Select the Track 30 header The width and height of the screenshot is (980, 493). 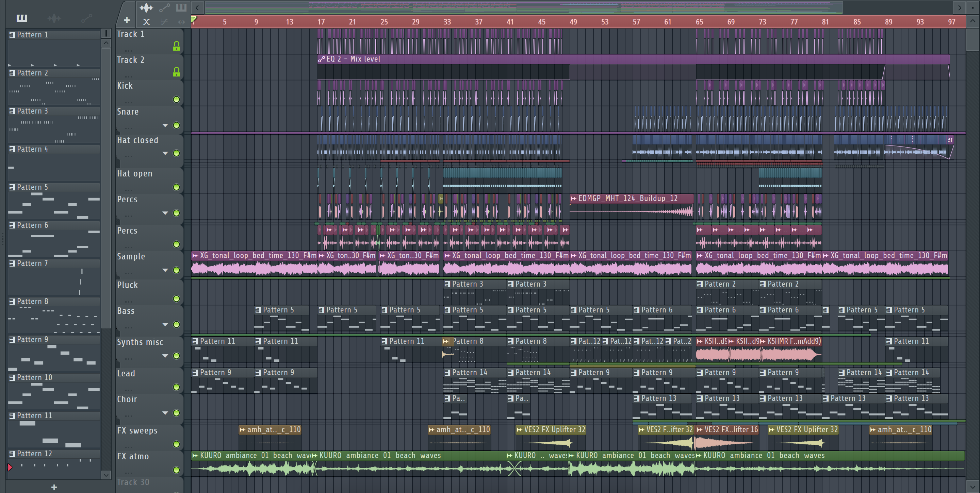(x=149, y=485)
